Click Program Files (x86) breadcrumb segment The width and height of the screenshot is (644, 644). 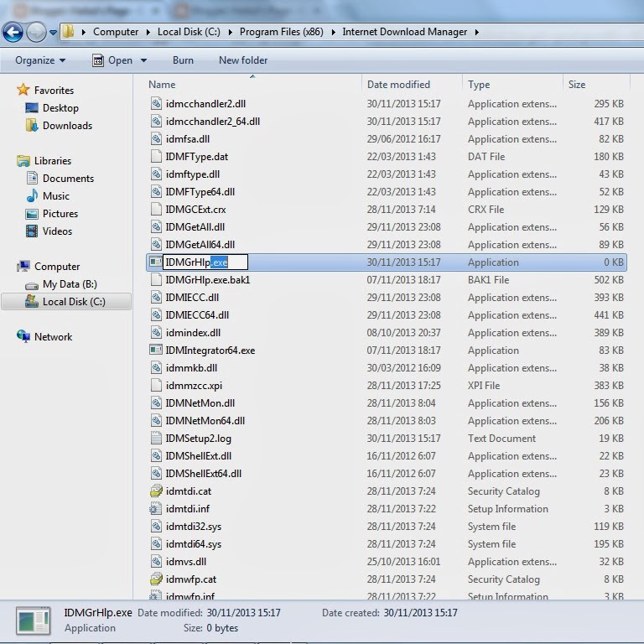point(282,32)
